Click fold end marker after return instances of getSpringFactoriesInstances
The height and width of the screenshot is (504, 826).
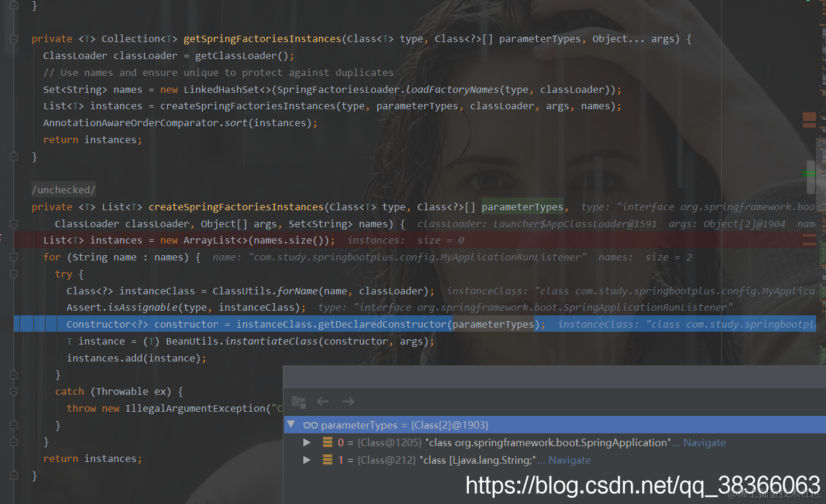[x=14, y=157]
